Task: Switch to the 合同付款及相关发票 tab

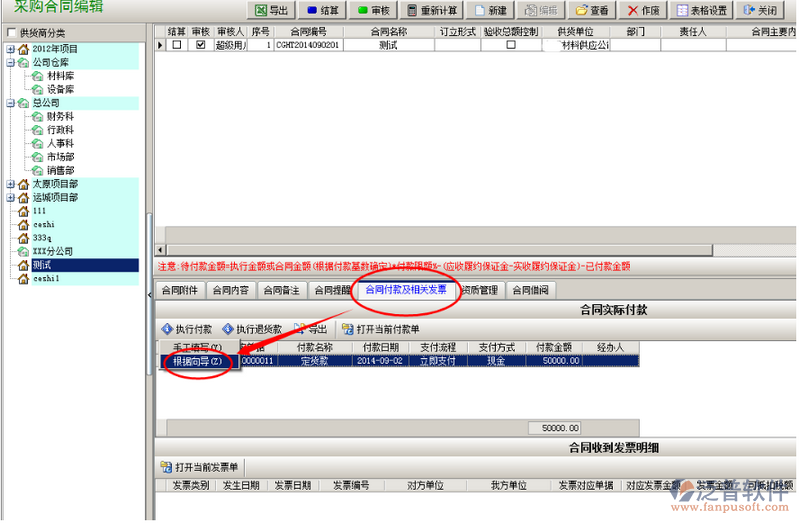Action: [x=406, y=290]
